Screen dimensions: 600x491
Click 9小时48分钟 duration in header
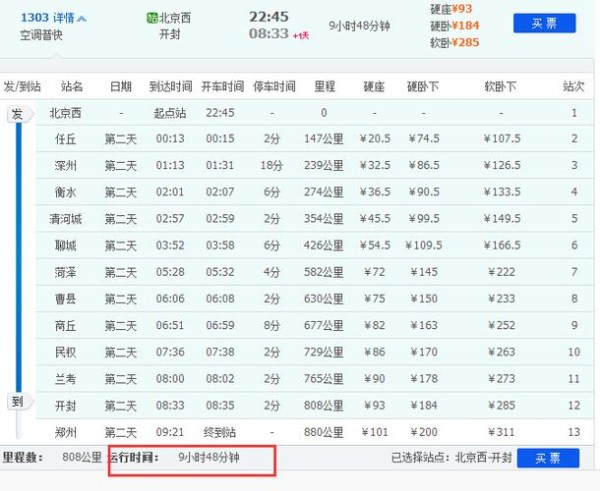[x=359, y=26]
